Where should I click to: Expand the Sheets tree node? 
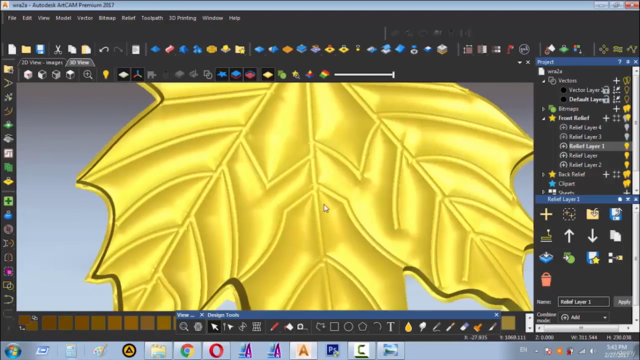[543, 192]
